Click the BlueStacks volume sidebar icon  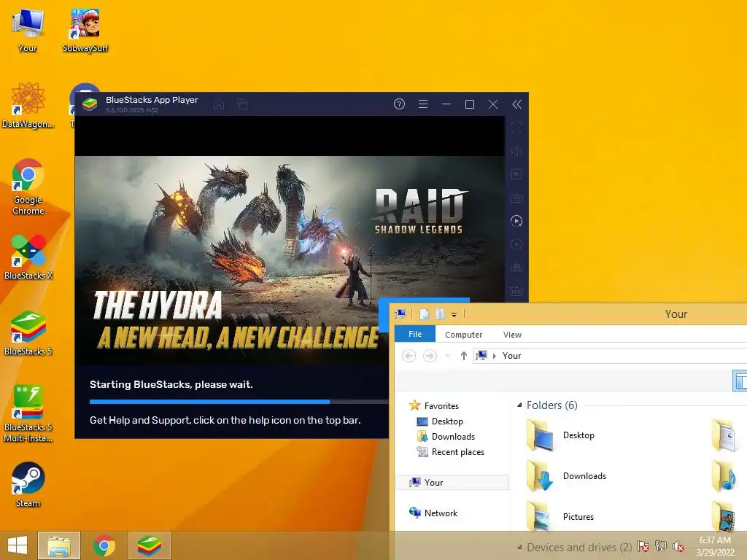(x=516, y=151)
